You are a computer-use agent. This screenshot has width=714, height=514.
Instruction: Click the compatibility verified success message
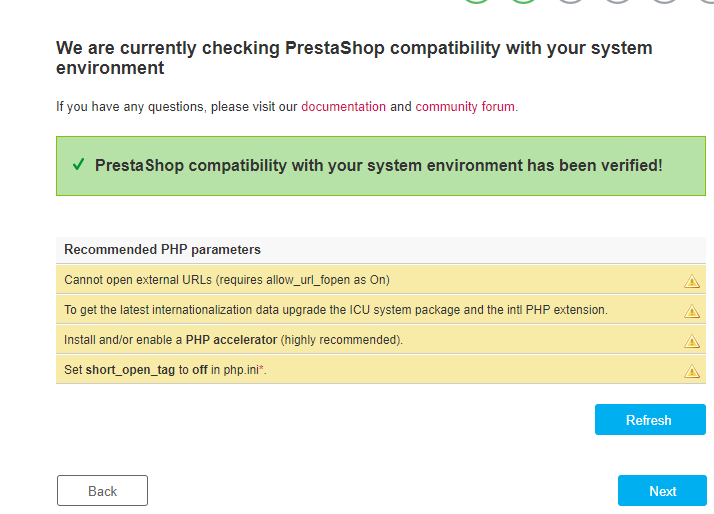tap(378, 165)
